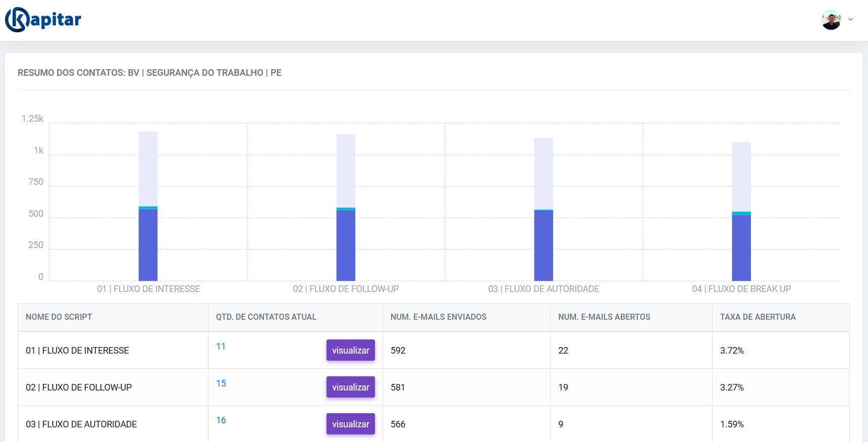868x442 pixels.
Task: Open the contact count link 15
Action: pos(221,383)
